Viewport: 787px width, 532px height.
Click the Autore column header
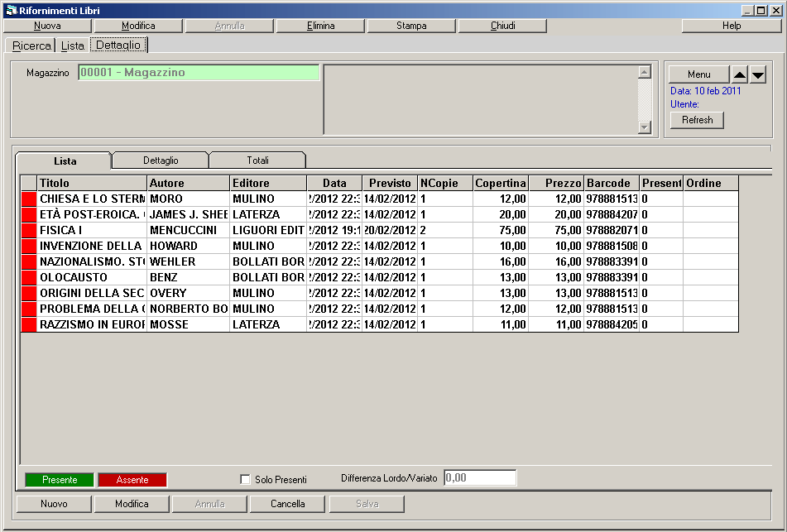pyautogui.click(x=188, y=183)
